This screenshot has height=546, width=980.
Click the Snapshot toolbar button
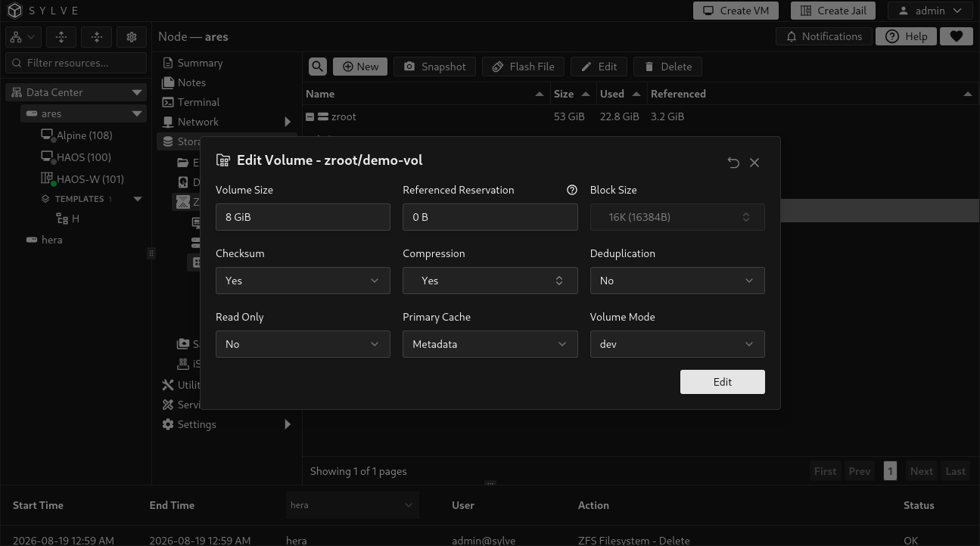tap(434, 67)
